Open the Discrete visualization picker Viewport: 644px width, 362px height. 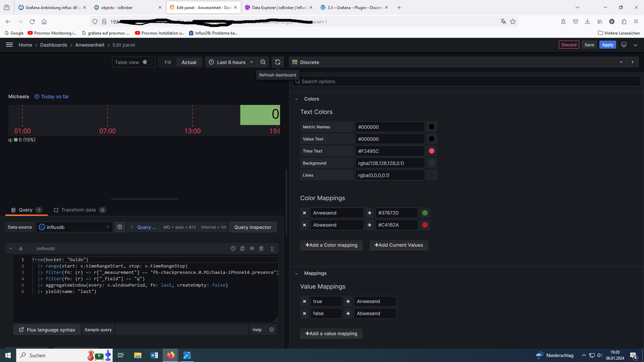coord(458,62)
